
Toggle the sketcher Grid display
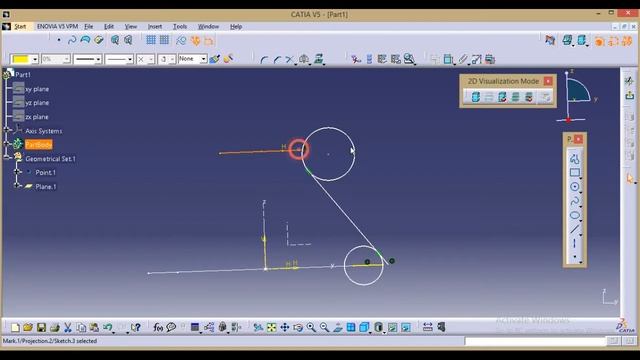(151, 40)
